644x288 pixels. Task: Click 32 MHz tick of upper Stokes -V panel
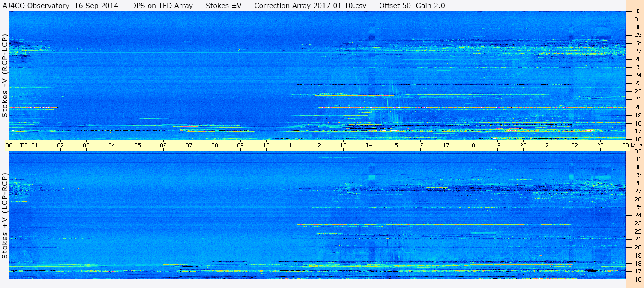point(637,11)
